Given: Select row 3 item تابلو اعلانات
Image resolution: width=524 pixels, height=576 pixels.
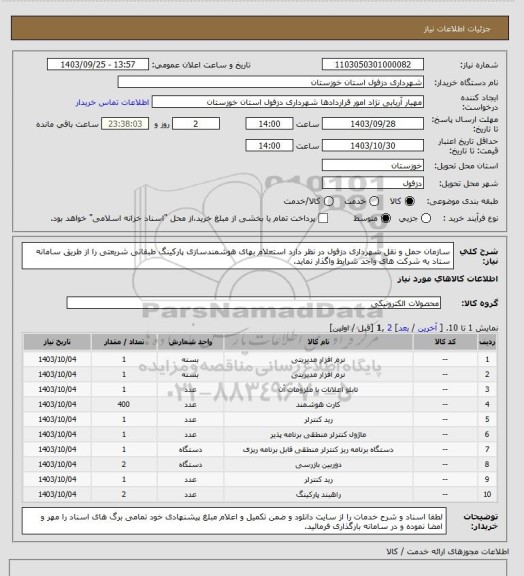Looking at the screenshot, I should [260, 389].
